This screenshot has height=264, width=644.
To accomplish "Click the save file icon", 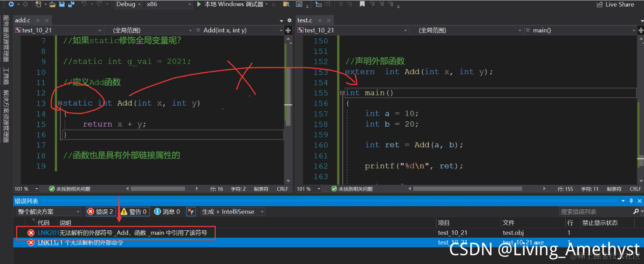I will (62, 4).
